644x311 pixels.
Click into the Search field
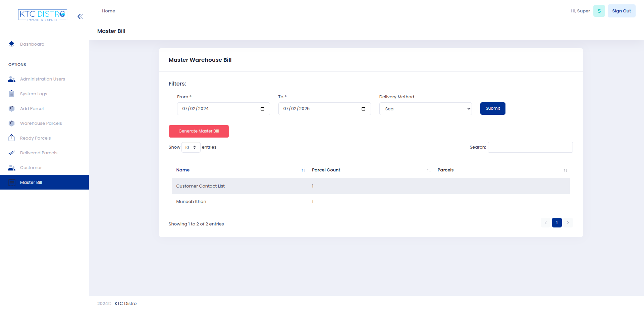pos(530,147)
